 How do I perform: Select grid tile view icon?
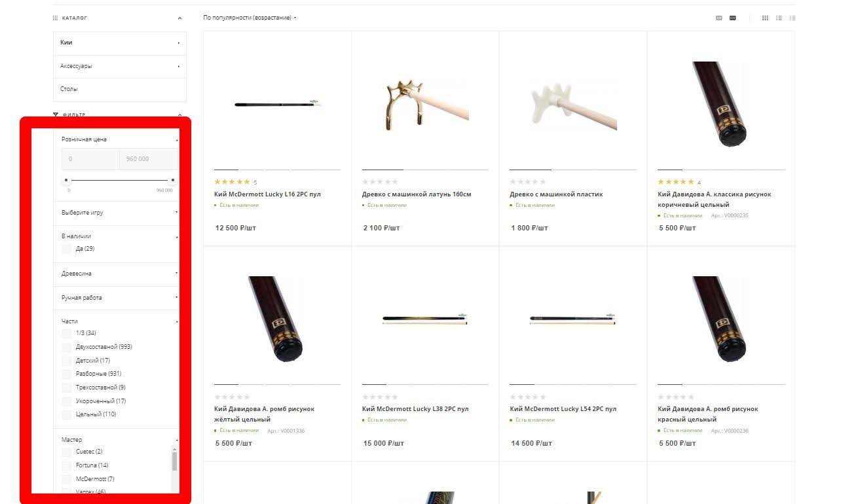(764, 18)
